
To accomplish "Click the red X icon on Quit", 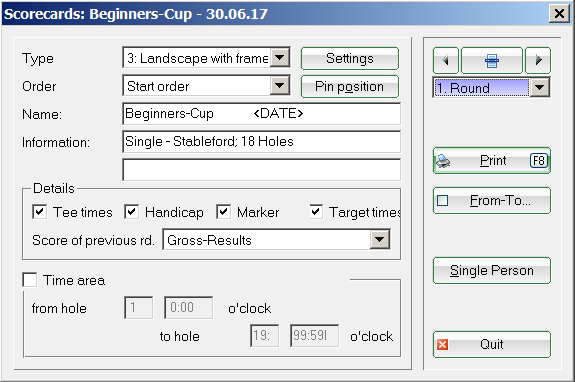I will pos(443,345).
